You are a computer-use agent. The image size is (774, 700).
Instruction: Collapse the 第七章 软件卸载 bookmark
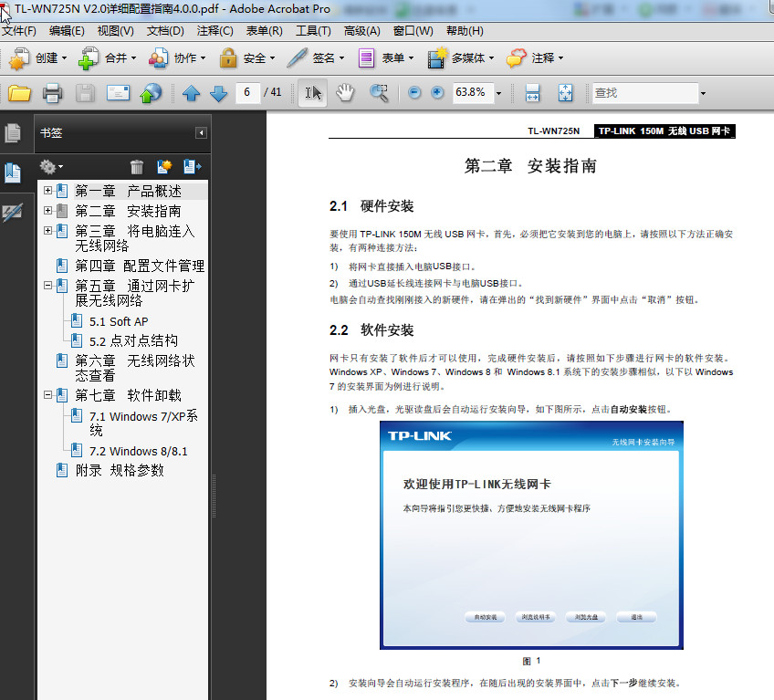click(47, 395)
